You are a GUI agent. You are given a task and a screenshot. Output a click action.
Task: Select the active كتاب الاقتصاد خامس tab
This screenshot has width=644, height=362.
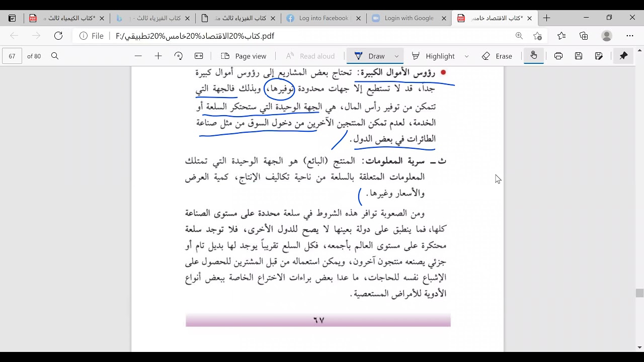495,18
